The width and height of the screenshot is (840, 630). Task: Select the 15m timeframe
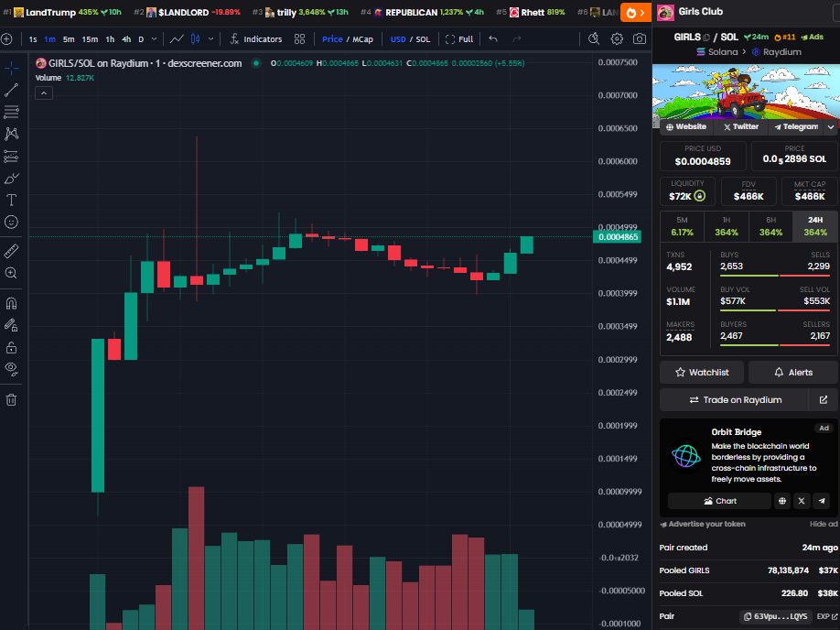90,39
